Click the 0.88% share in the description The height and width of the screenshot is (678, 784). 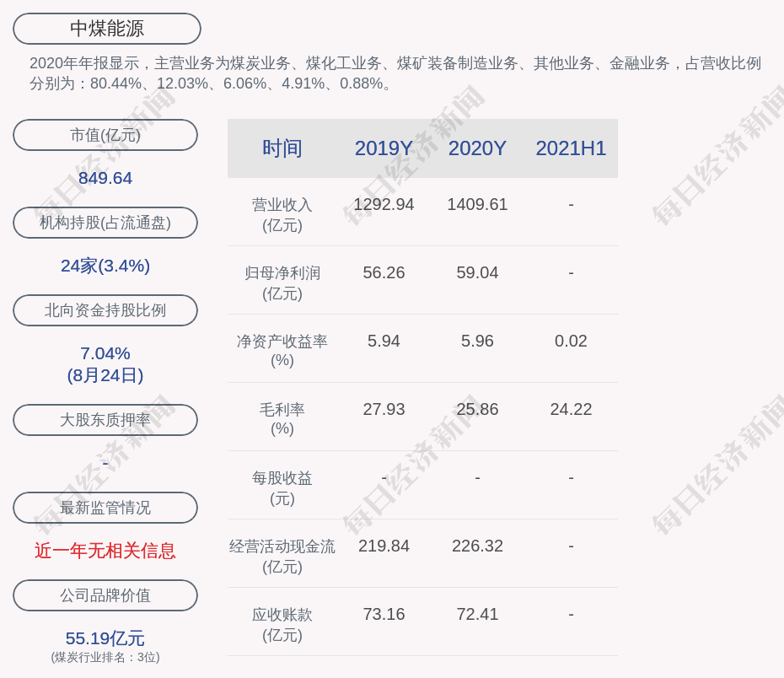click(362, 83)
